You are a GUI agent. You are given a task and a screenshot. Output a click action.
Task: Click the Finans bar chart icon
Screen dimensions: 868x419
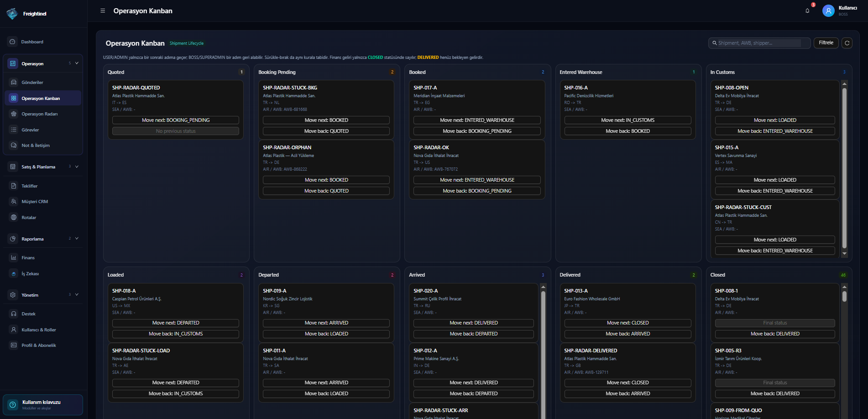[14, 258]
